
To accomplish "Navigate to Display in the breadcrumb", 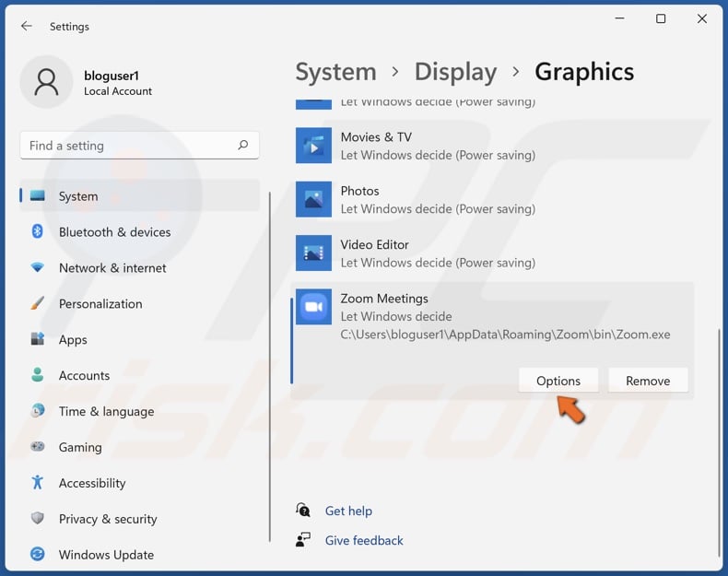I will [x=455, y=72].
